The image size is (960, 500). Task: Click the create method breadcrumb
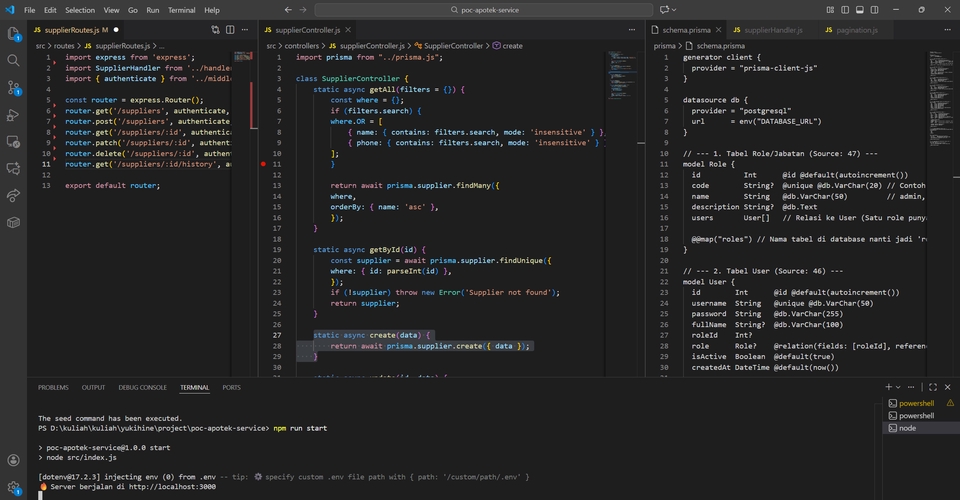pyautogui.click(x=508, y=46)
